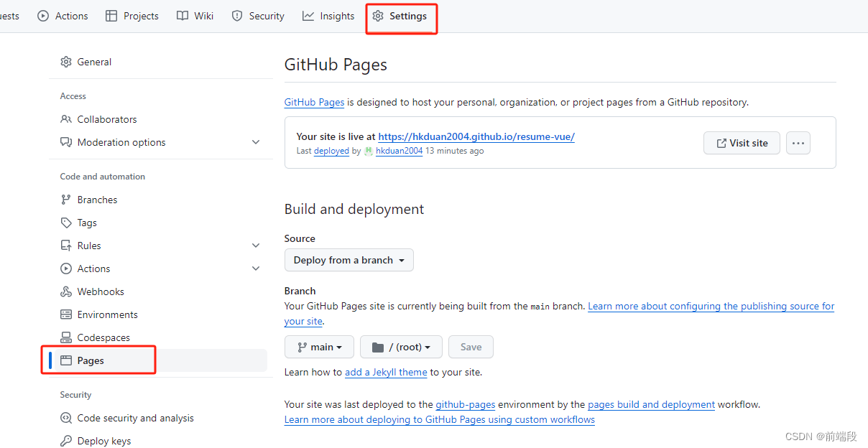Click the Save button
868x448 pixels.
(471, 347)
